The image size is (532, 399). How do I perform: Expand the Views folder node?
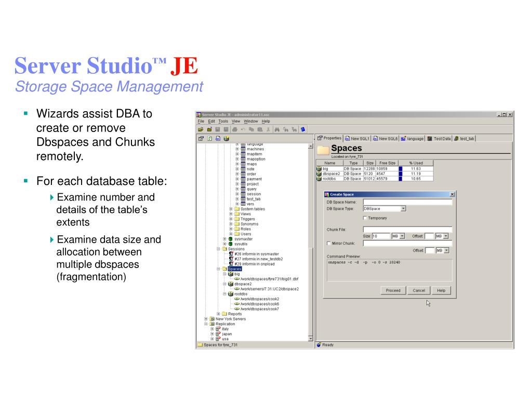pos(231,215)
